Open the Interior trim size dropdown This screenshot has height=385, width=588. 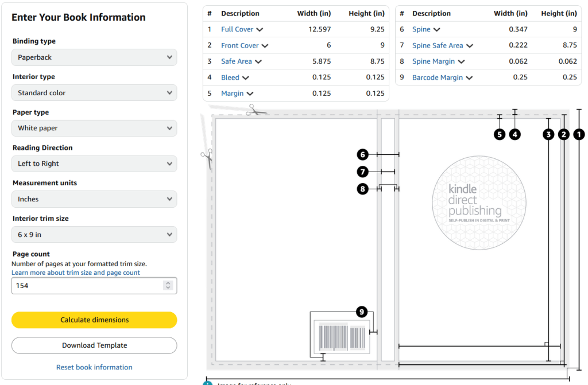[94, 235]
